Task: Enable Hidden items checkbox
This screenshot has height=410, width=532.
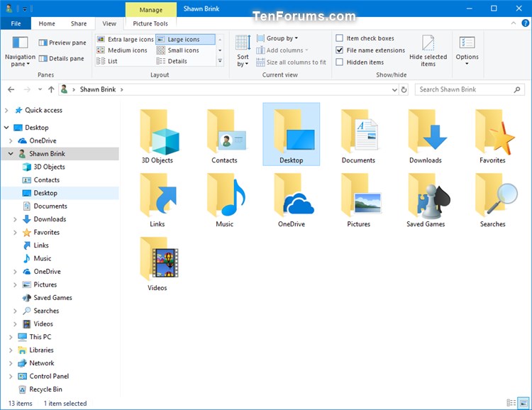Action: coord(339,62)
